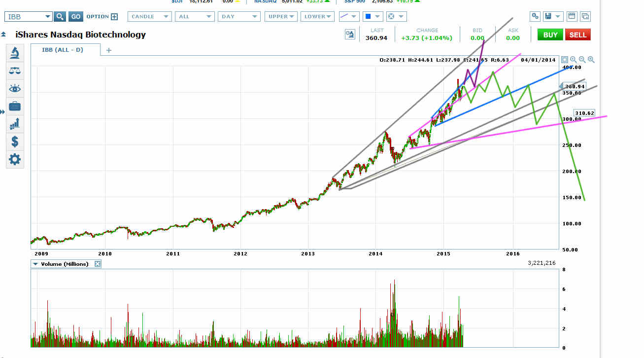The width and height of the screenshot is (644, 358).
Task: Click the symbol search magnifier icon
Action: pos(60,16)
